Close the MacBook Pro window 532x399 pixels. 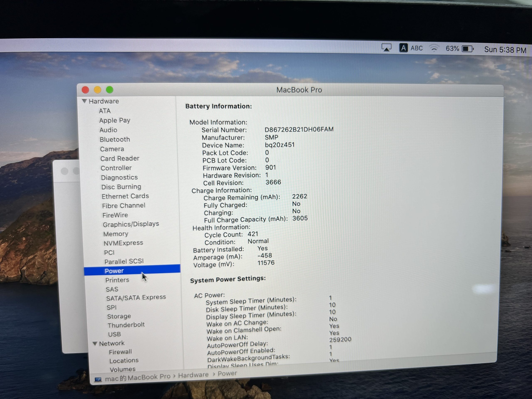85,90
